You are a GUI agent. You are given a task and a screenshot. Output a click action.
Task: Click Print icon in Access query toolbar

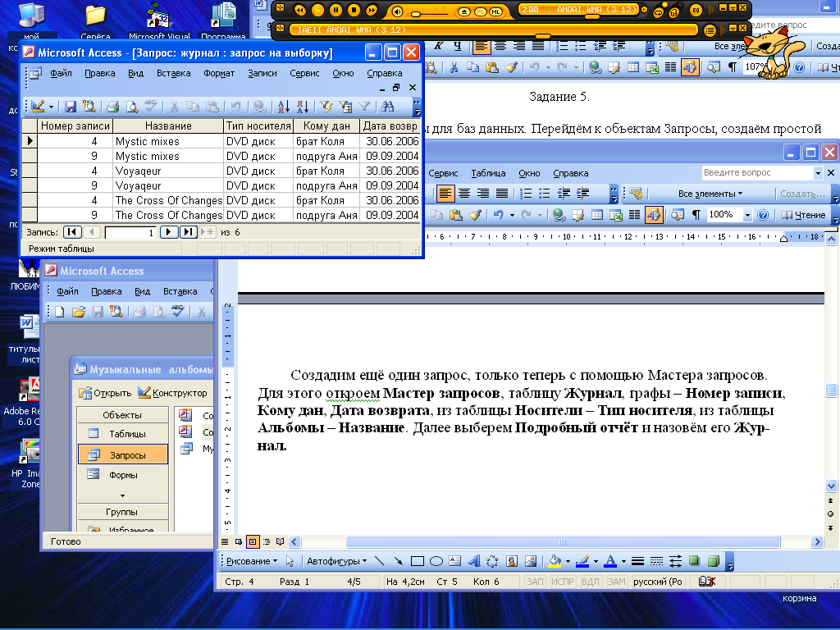(x=112, y=107)
